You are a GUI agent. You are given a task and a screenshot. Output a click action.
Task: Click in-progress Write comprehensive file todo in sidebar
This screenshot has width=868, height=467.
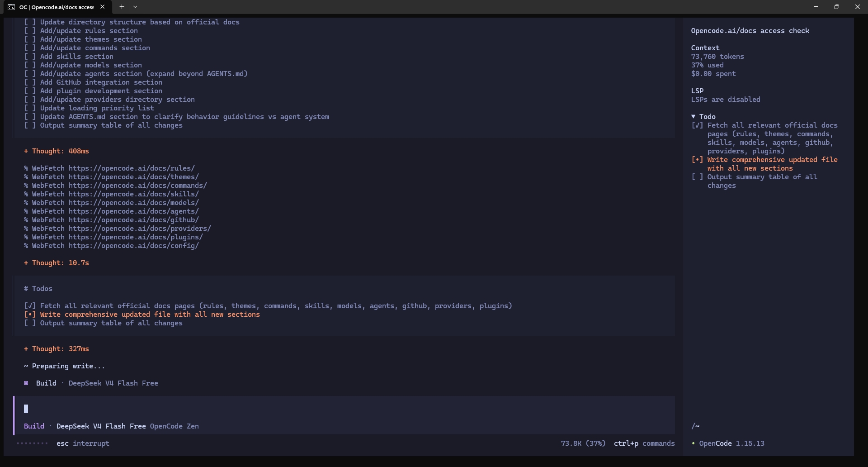tap(764, 164)
